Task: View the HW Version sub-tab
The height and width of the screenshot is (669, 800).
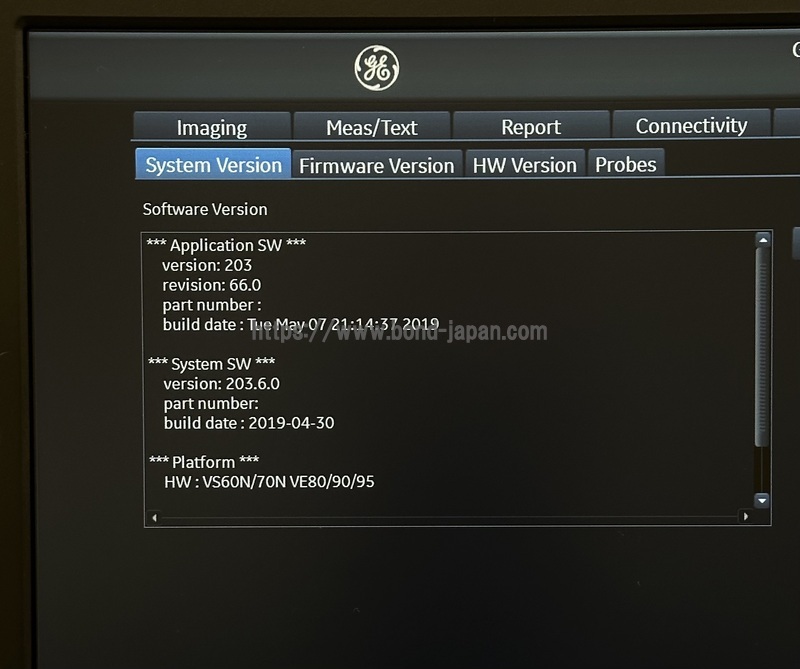Action: (x=524, y=165)
